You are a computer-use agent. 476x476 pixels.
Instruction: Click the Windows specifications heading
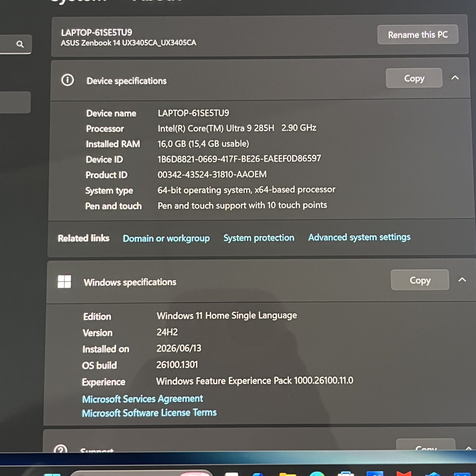pyautogui.click(x=130, y=282)
